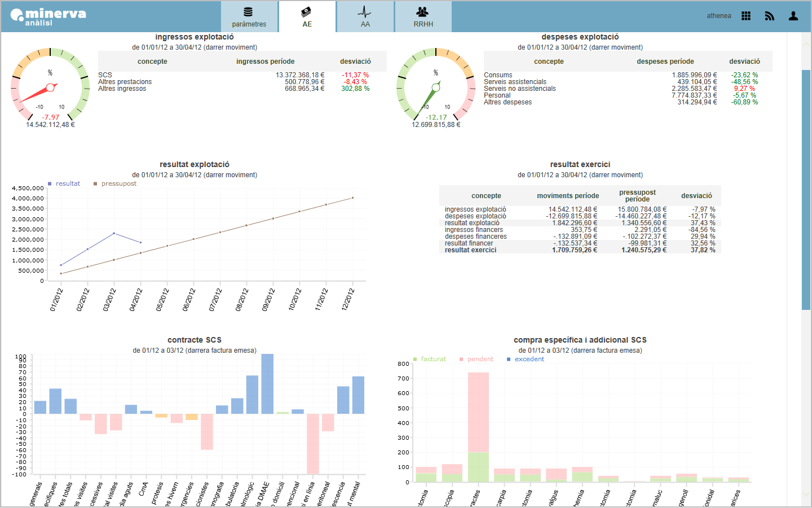Open the paràmetres database icon tab
Viewport: 812px width, 508px height.
pos(249,16)
